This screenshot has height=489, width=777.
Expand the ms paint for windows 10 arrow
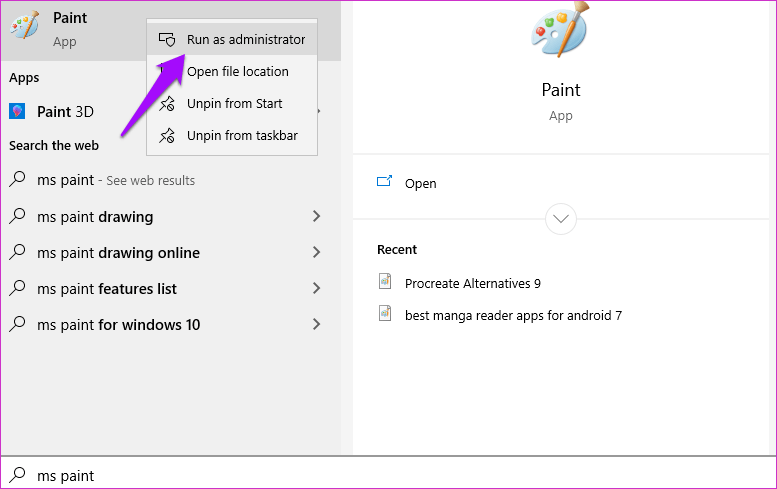pyautogui.click(x=316, y=325)
